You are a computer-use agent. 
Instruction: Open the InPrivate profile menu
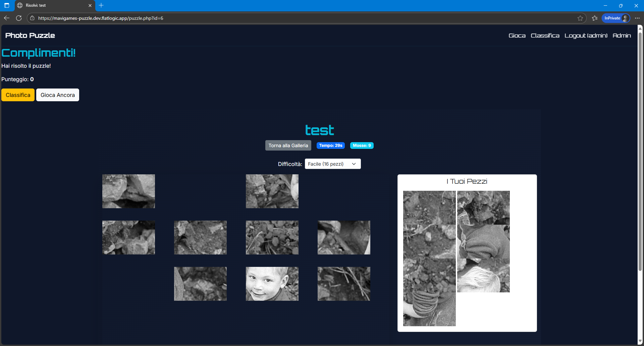(x=616, y=18)
